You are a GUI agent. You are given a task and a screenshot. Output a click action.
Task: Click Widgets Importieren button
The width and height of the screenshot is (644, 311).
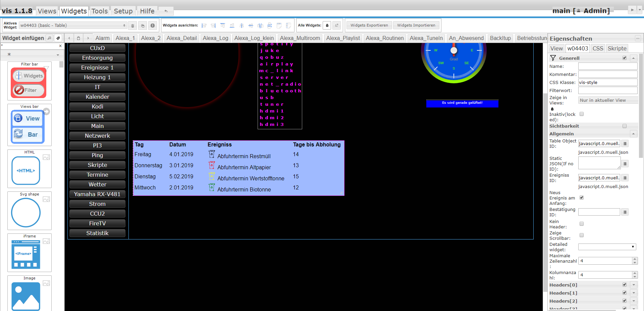(x=416, y=25)
